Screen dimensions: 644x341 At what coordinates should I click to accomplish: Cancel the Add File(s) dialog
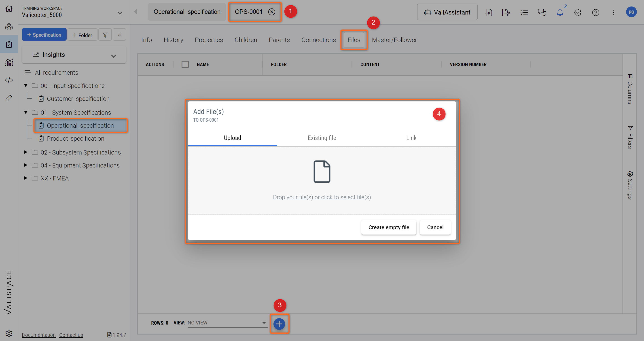435,227
